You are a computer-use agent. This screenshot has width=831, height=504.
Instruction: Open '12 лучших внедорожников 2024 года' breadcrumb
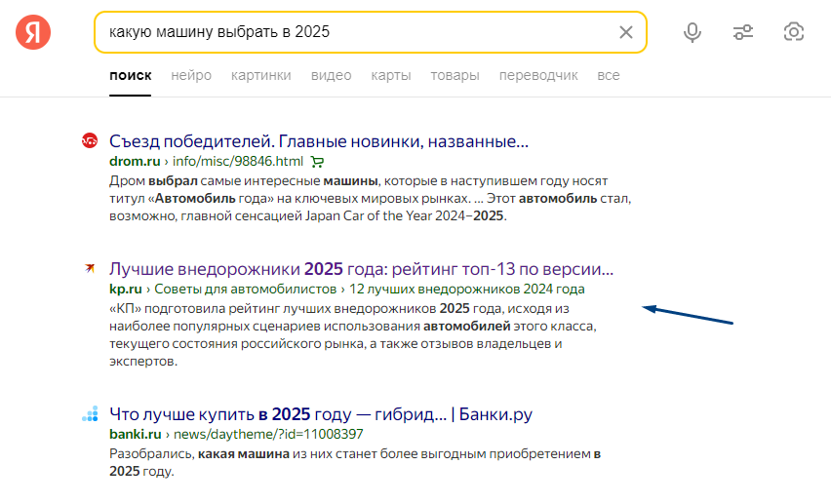pos(467,289)
